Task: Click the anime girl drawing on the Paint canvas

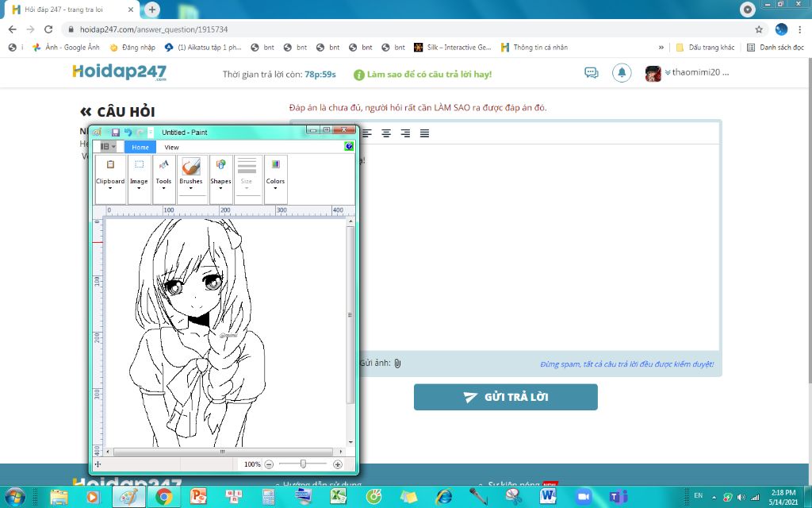Action: (x=197, y=333)
